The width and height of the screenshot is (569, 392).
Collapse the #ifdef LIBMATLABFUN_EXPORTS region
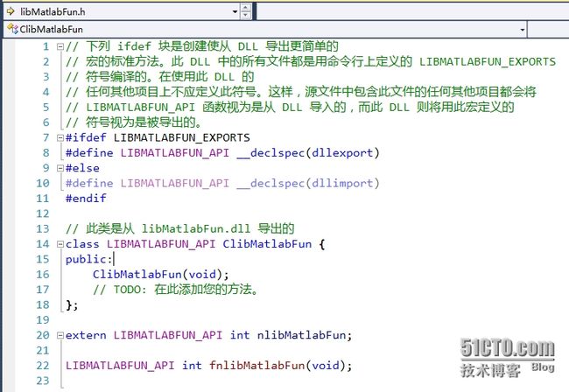click(59, 138)
